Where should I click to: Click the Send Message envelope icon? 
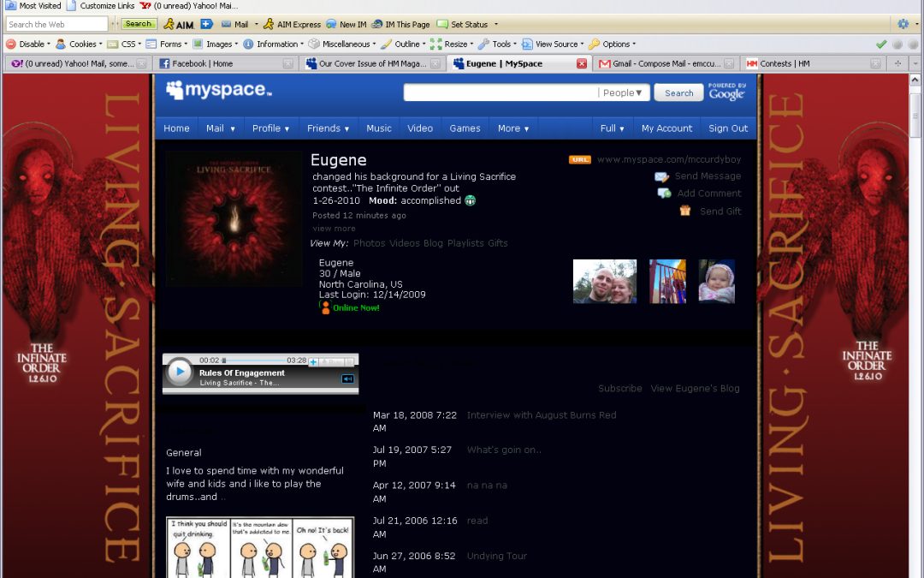click(x=662, y=176)
